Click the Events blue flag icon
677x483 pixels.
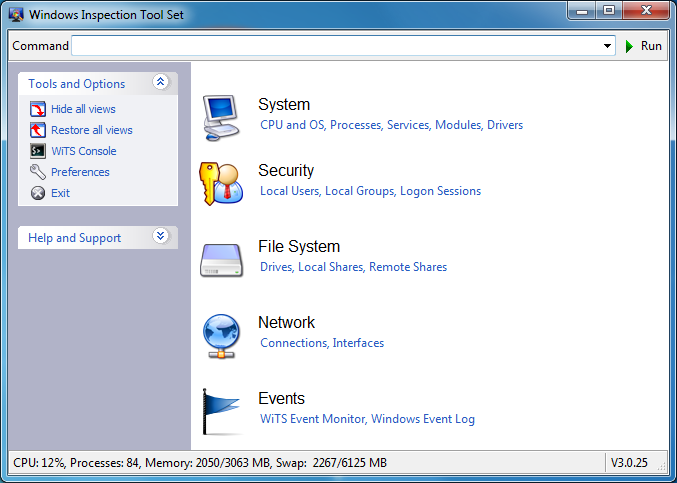221,412
